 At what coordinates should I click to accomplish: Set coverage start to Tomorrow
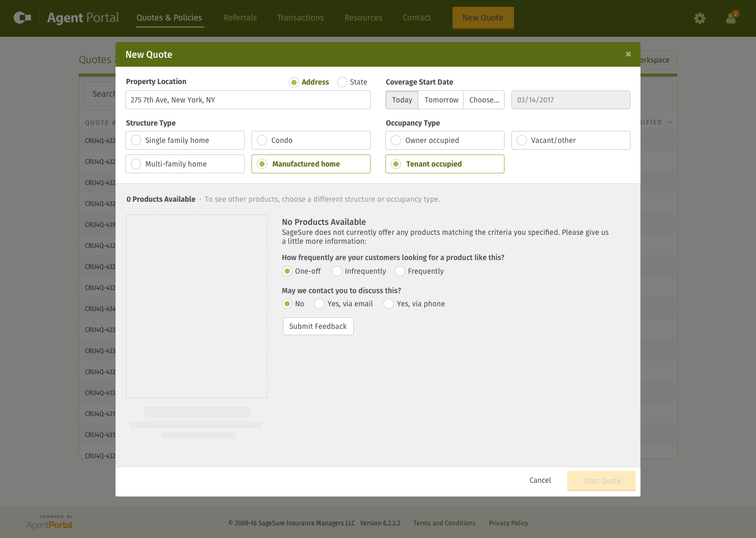pos(441,100)
